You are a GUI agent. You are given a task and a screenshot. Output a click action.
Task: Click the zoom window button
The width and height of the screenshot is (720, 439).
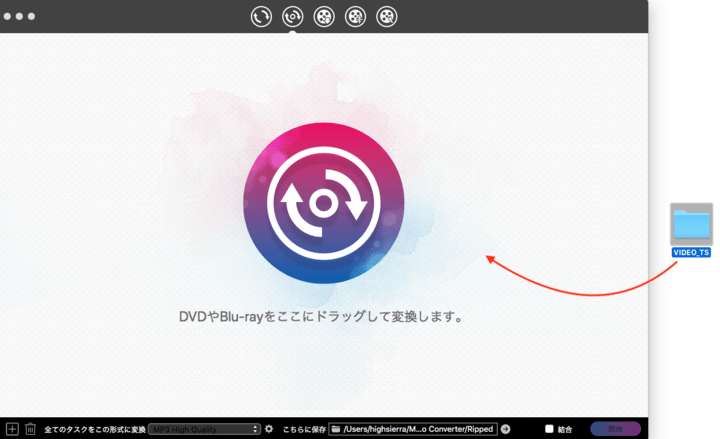tap(31, 17)
